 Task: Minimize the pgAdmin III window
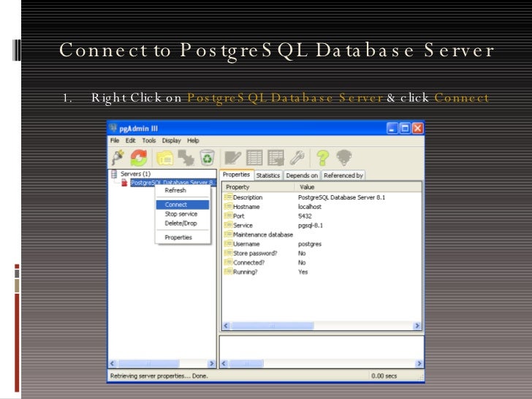(392, 129)
